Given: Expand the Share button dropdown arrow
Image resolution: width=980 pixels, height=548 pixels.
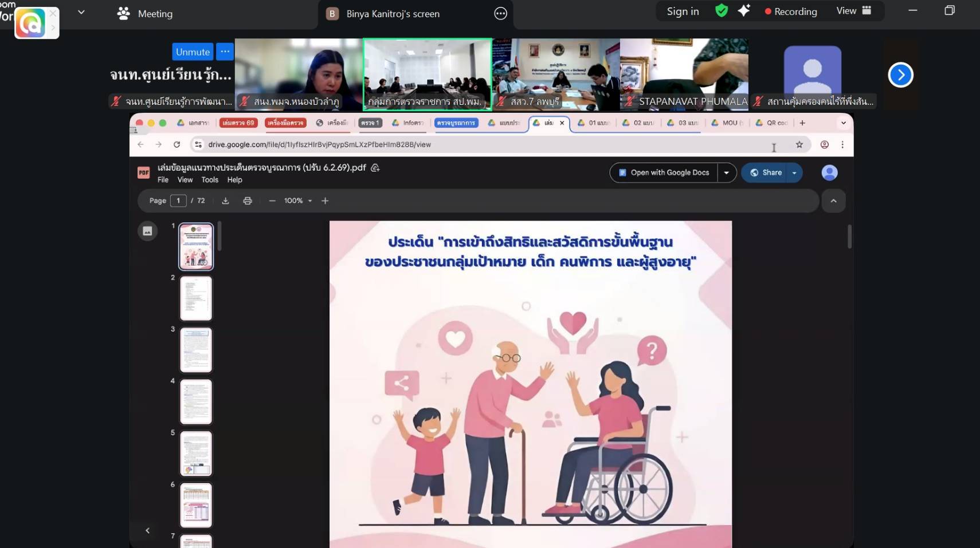Looking at the screenshot, I should (794, 173).
